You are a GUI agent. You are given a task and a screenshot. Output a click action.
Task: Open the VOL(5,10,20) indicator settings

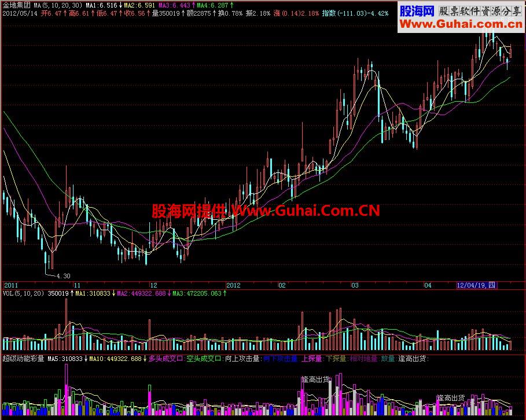tap(24, 293)
